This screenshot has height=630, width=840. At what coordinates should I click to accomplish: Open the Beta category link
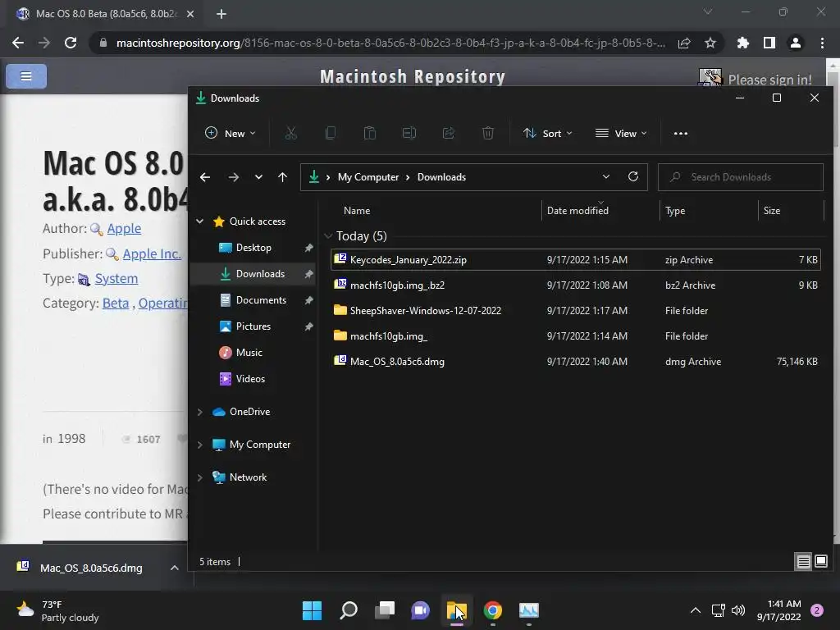click(x=116, y=304)
